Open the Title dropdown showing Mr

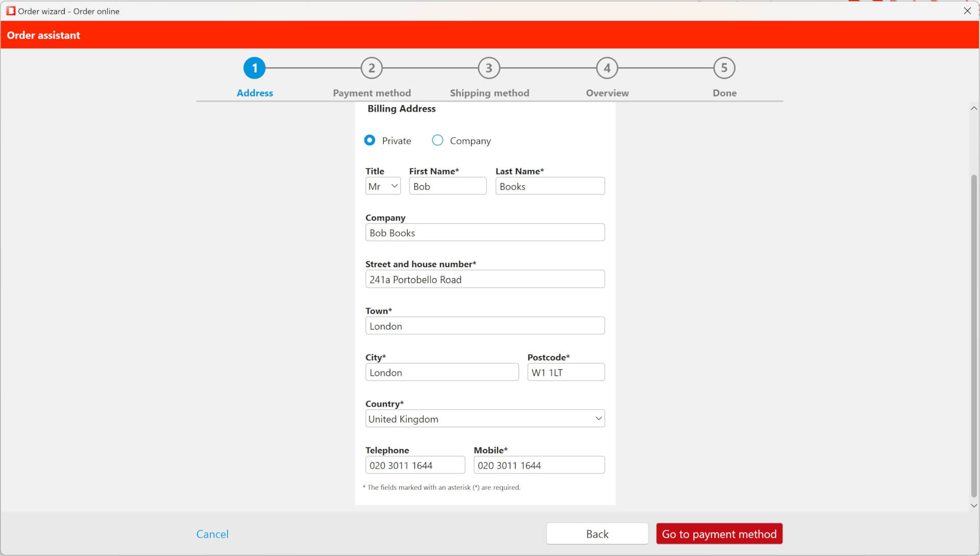click(383, 186)
